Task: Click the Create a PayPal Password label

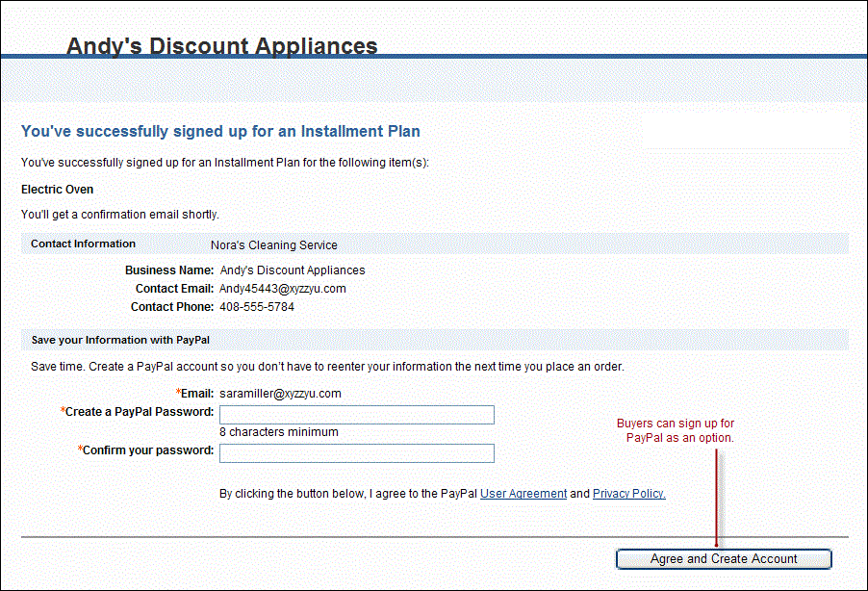Action: coord(140,412)
